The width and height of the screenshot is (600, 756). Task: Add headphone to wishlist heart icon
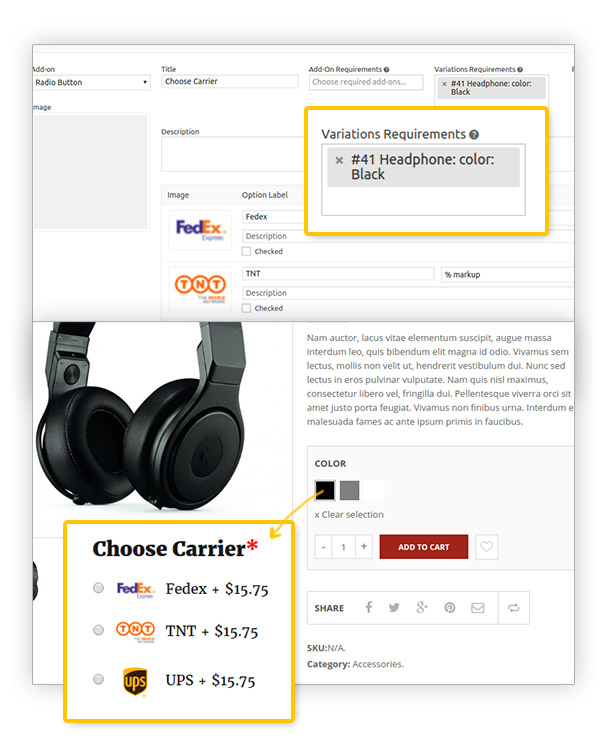click(487, 546)
